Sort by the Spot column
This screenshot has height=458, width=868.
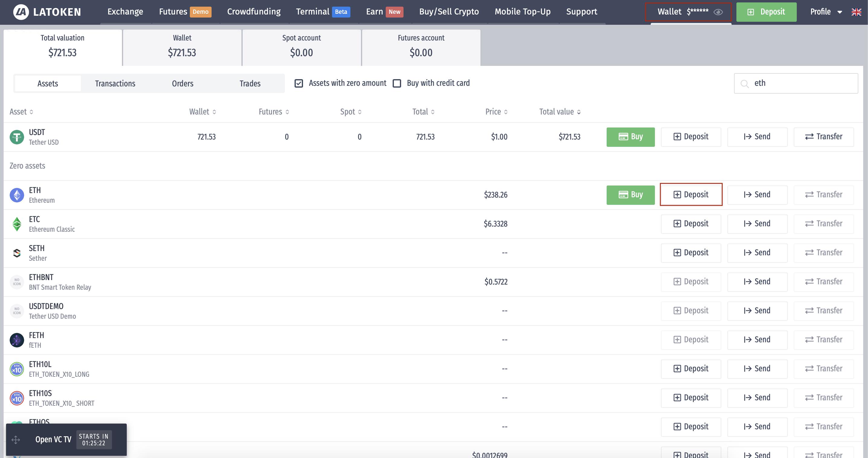[351, 112]
